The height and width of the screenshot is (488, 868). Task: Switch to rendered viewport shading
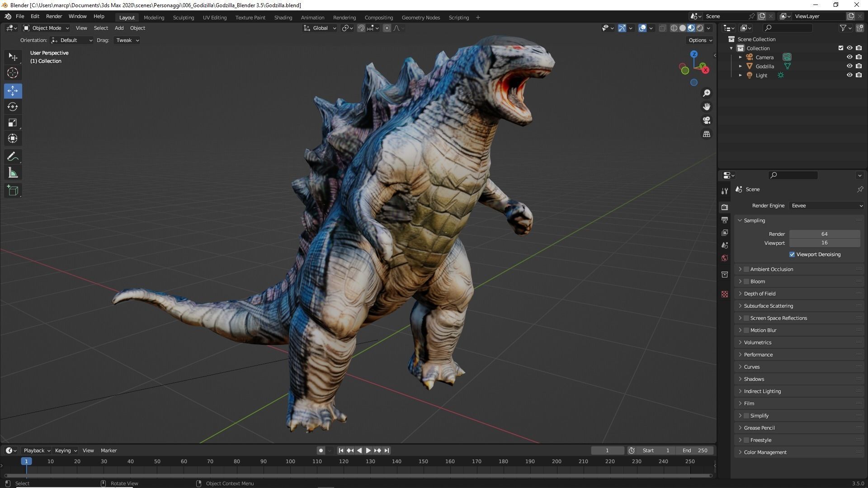tap(700, 28)
